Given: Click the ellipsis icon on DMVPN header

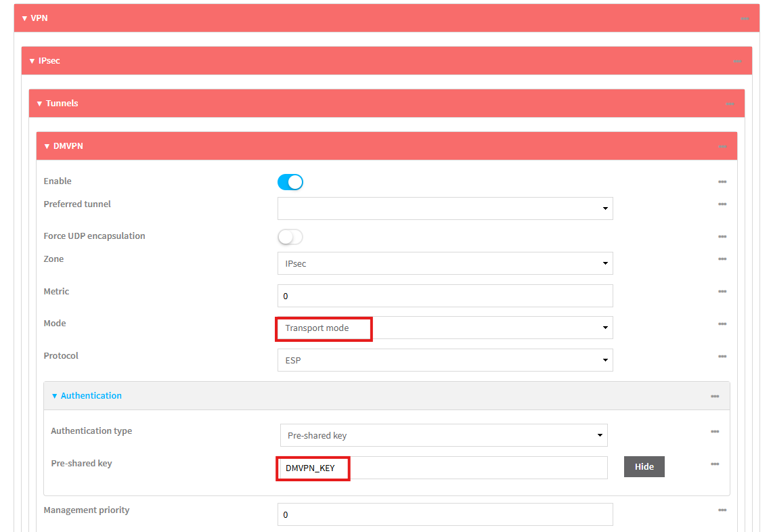Looking at the screenshot, I should pyautogui.click(x=722, y=146).
